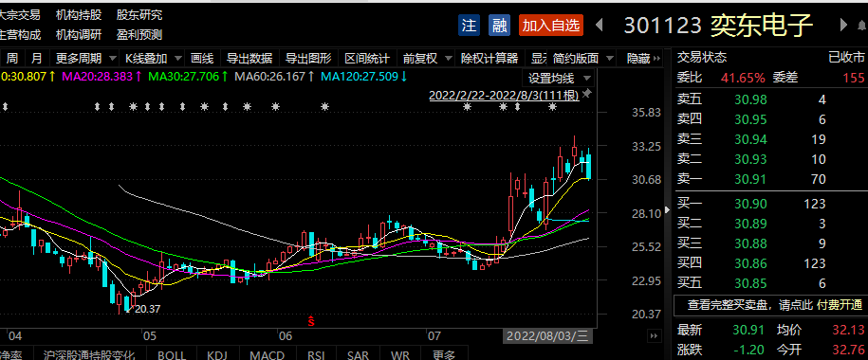Viewport: 868px width, 360px height.
Task: Click stock title 301123 奕东电子
Action: (718, 26)
